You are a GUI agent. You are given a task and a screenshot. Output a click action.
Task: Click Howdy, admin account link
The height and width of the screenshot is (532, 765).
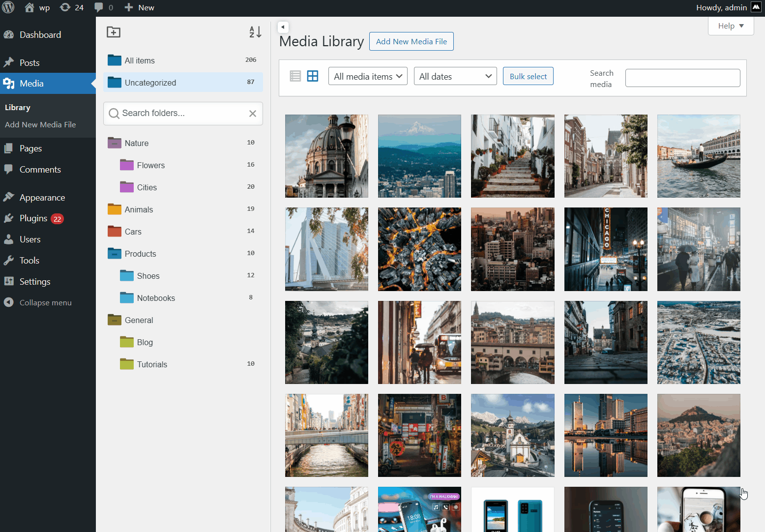tap(721, 7)
